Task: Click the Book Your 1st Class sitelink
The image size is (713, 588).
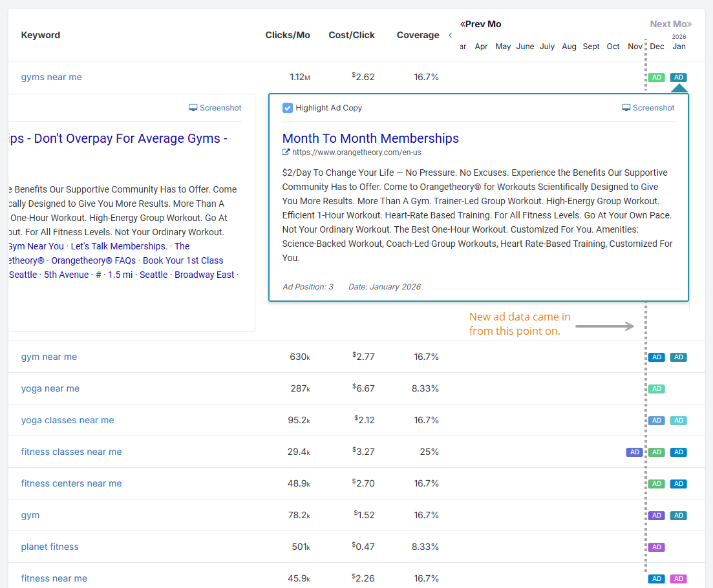Action: [183, 260]
